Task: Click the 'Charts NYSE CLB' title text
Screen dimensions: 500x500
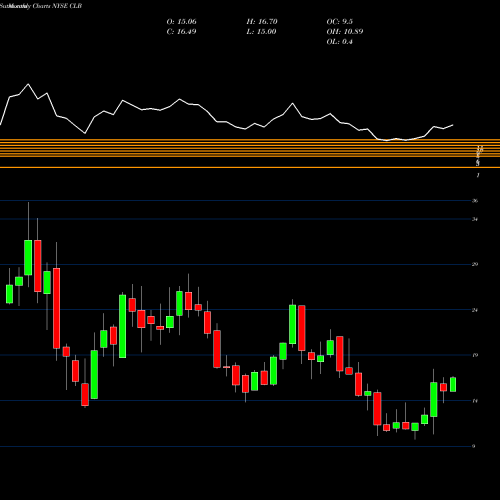Action: pyautogui.click(x=57, y=6)
